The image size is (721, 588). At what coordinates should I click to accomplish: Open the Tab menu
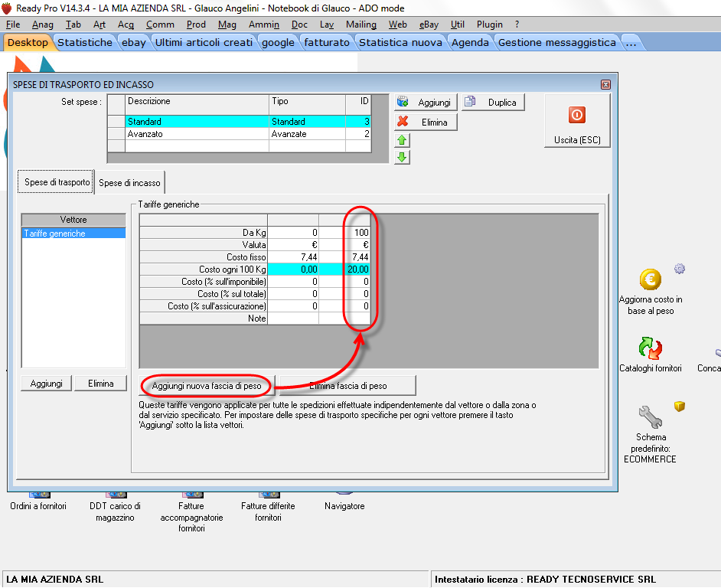(73, 24)
